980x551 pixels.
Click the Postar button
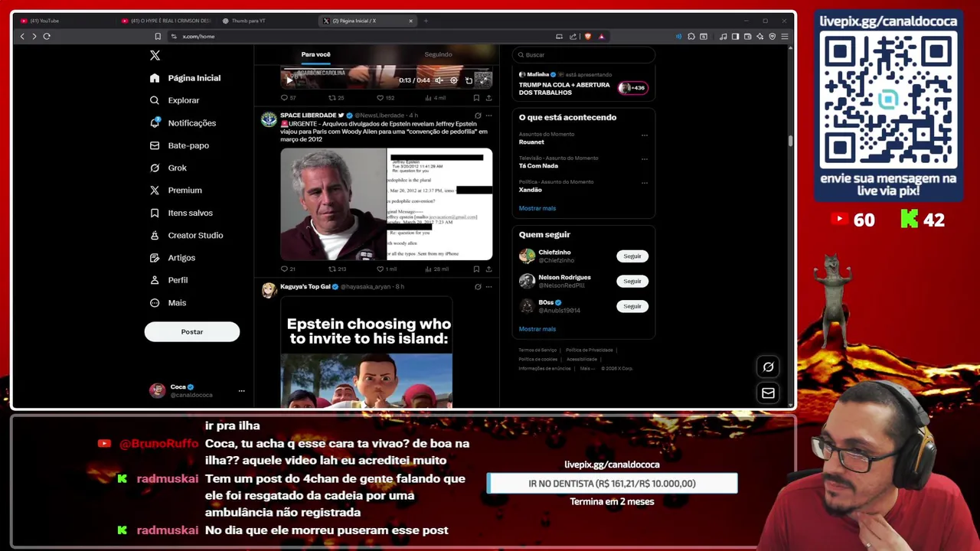point(192,331)
